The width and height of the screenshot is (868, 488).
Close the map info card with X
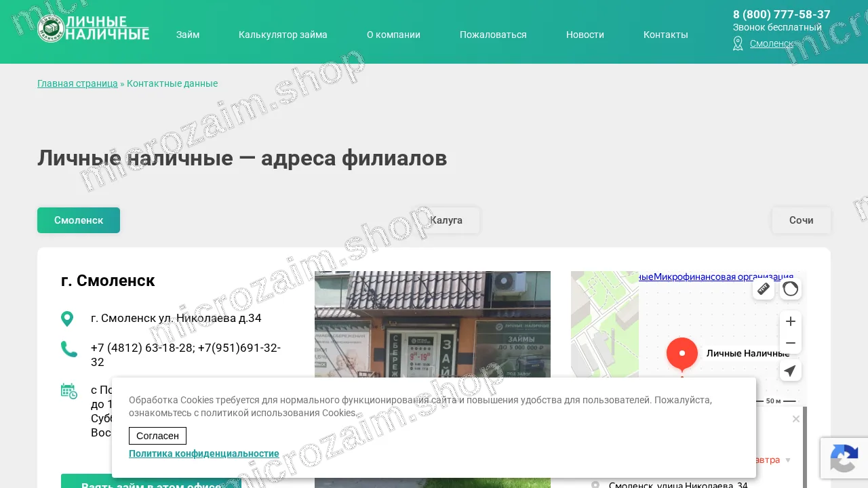point(796,419)
